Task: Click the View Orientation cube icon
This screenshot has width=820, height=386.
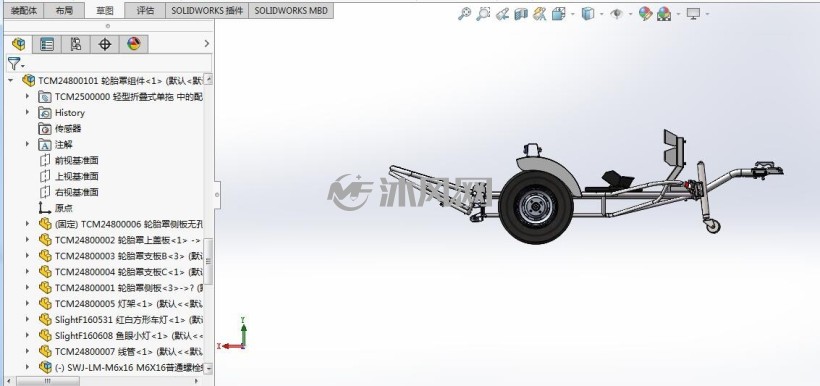Action: tap(559, 14)
